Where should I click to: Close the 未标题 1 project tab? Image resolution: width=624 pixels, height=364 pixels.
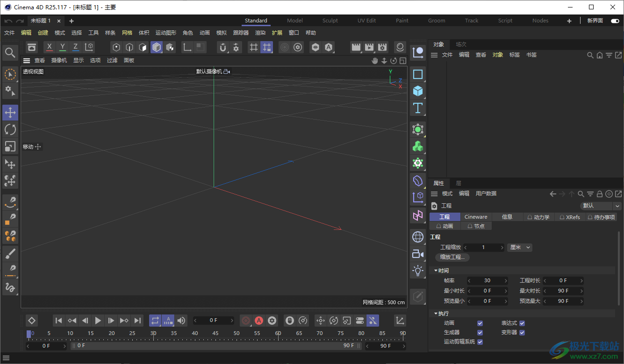[x=59, y=21]
